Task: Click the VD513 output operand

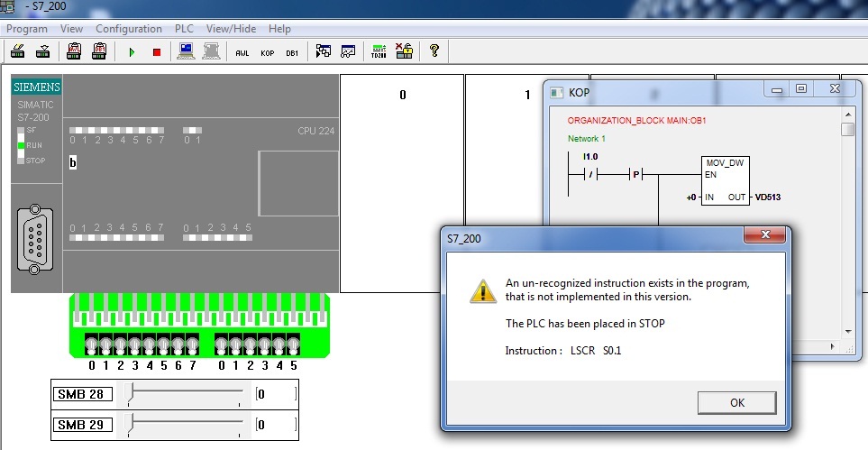Action: [x=768, y=197]
